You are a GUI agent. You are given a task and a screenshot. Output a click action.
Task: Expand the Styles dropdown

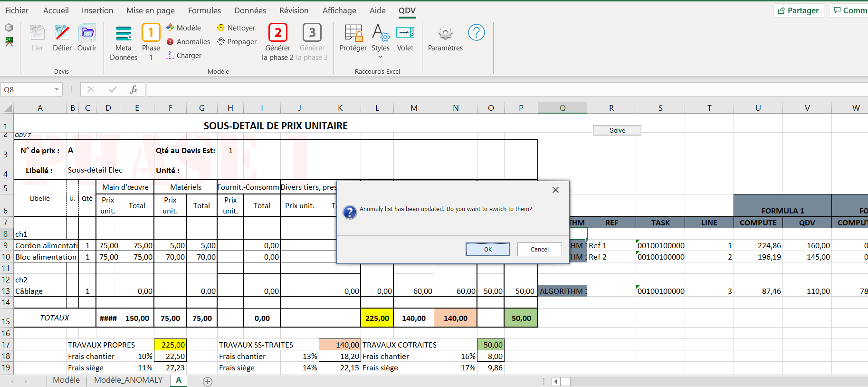tap(380, 57)
